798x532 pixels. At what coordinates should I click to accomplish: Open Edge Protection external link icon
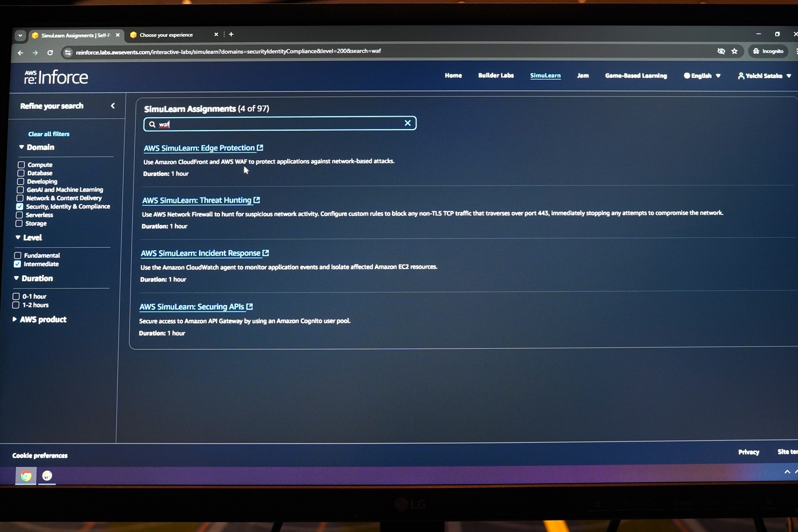[x=260, y=148]
